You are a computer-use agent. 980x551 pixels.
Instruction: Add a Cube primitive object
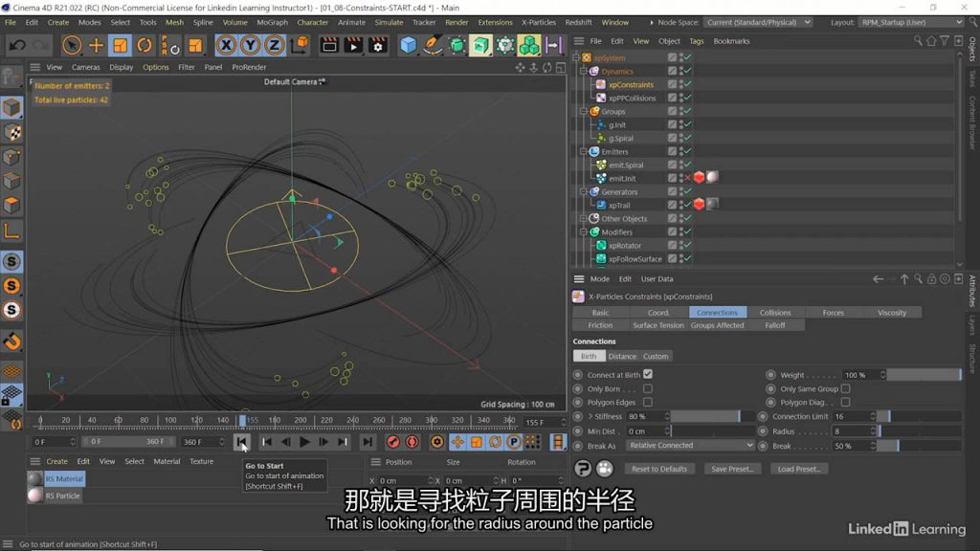click(x=408, y=45)
